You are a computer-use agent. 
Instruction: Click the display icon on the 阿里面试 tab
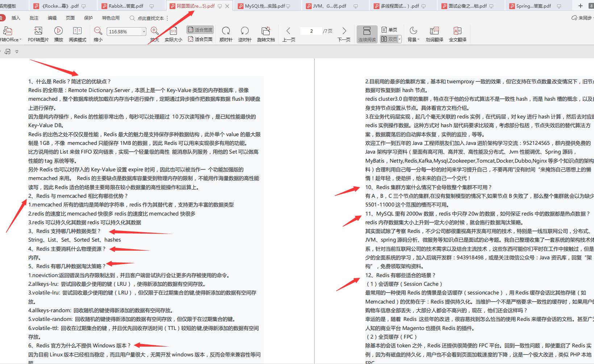220,6
